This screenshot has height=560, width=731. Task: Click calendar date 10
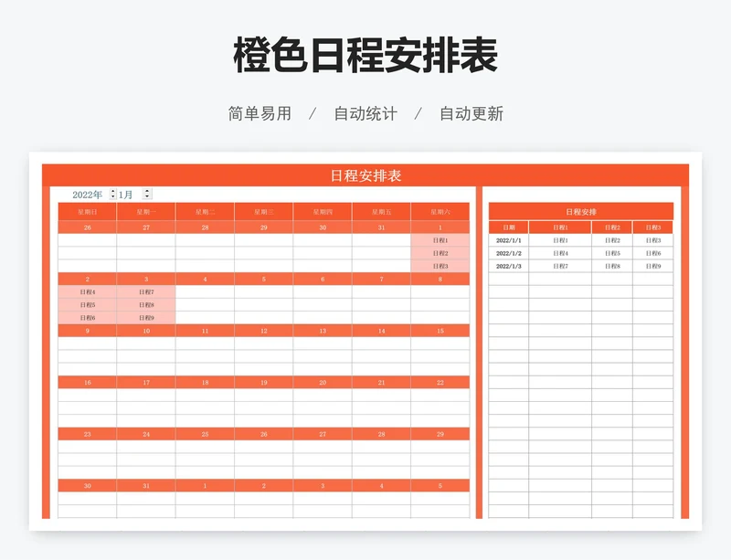click(146, 331)
